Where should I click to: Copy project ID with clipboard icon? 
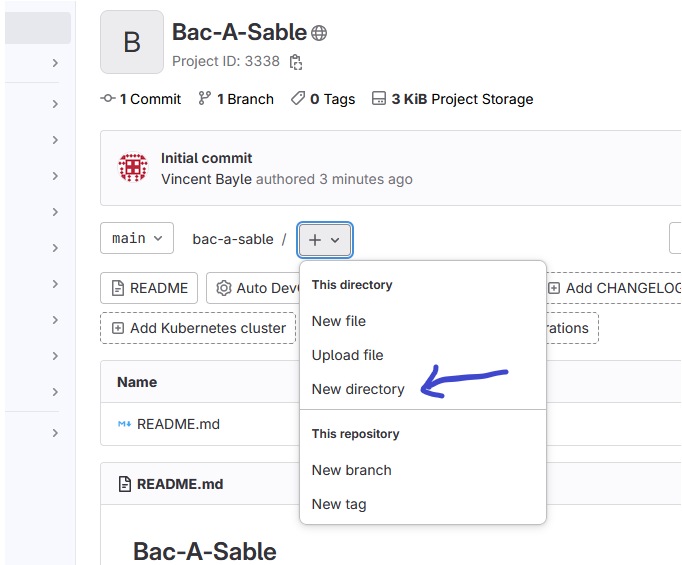coord(295,62)
